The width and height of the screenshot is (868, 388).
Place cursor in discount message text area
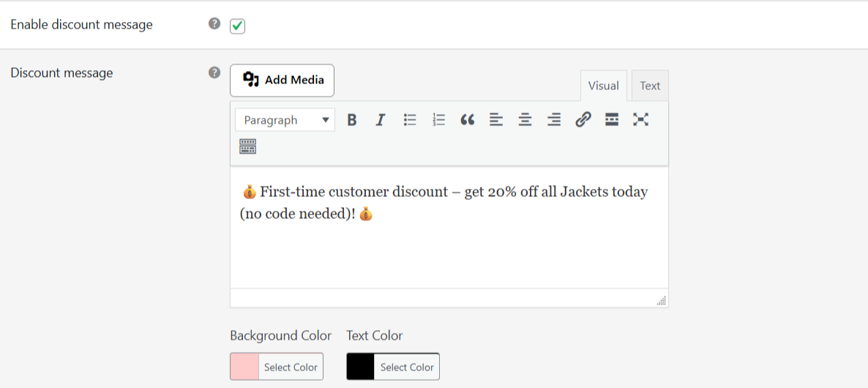[449, 227]
